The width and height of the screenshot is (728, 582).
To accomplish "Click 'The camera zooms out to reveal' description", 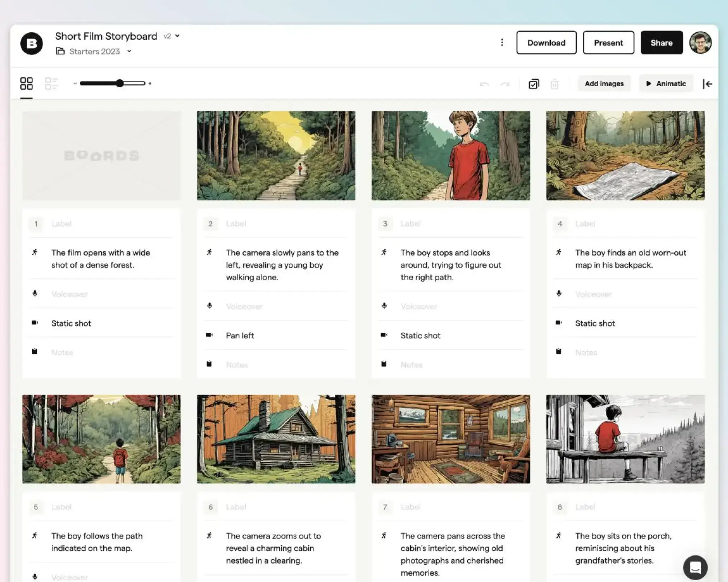I will (273, 548).
